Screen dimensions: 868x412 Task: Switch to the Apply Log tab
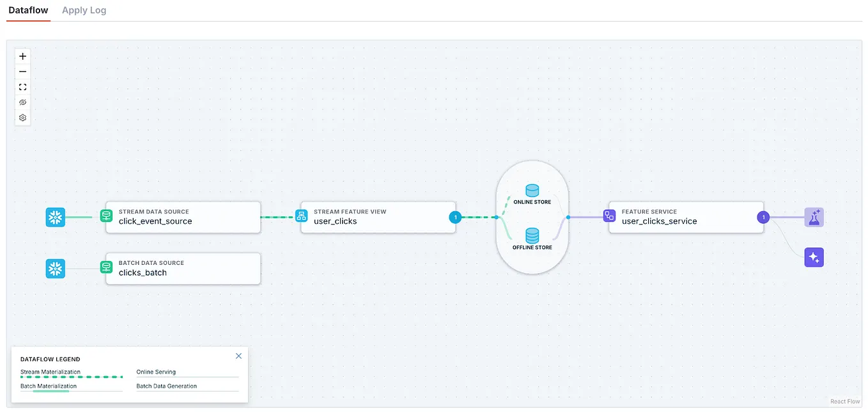pos(84,10)
